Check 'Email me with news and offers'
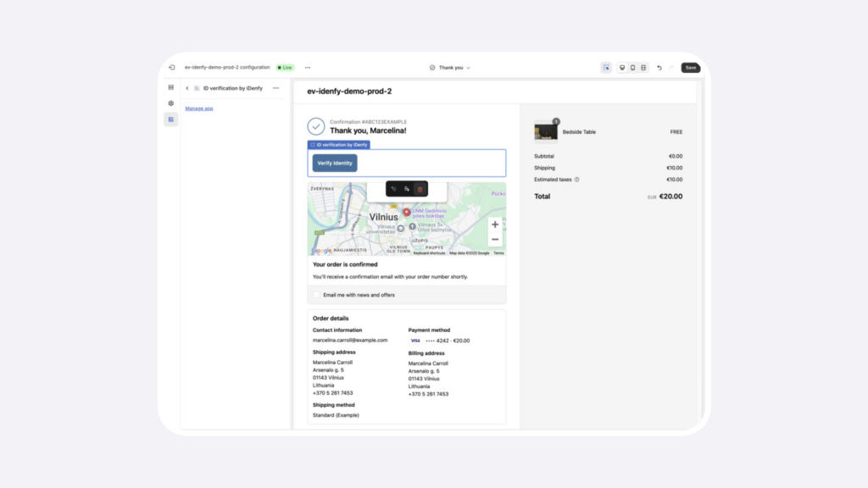The width and height of the screenshot is (868, 488). click(x=317, y=294)
